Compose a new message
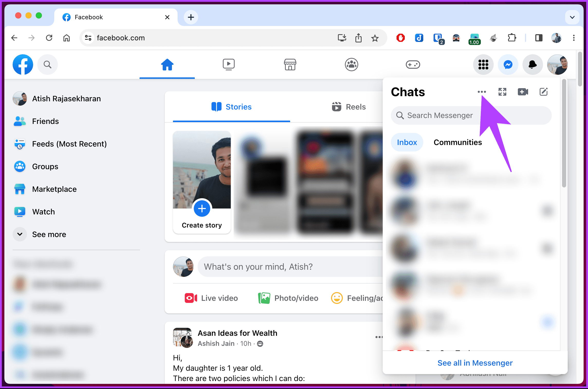588x389 pixels. click(543, 92)
